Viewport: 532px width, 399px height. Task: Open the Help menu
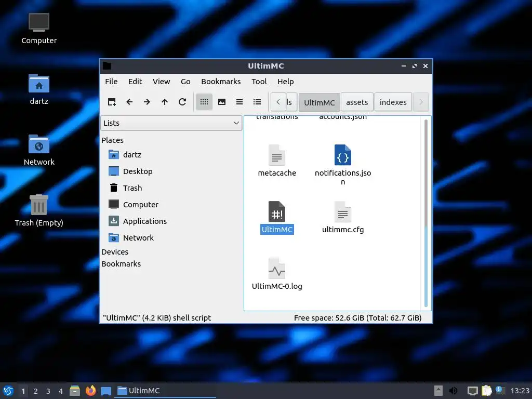[285, 82]
